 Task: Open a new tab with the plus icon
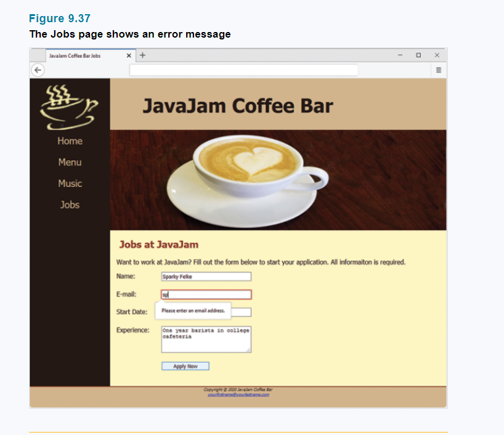(142, 55)
